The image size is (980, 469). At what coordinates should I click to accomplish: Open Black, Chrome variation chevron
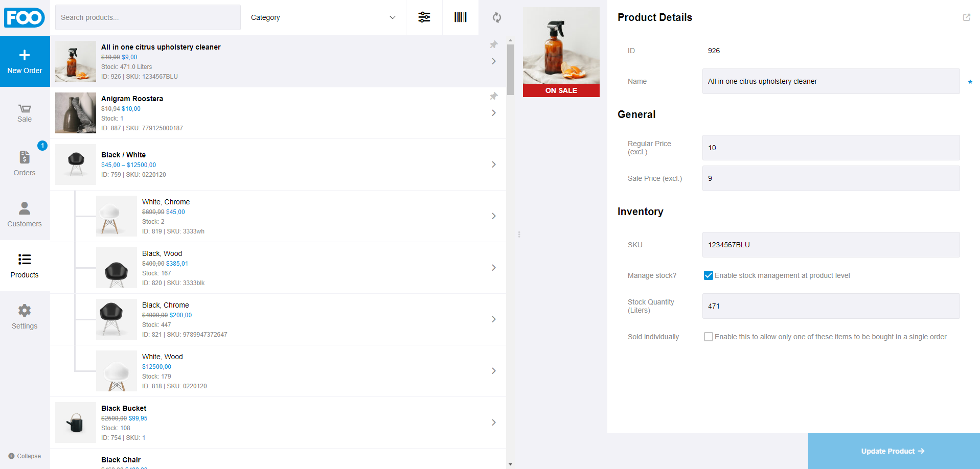point(494,319)
